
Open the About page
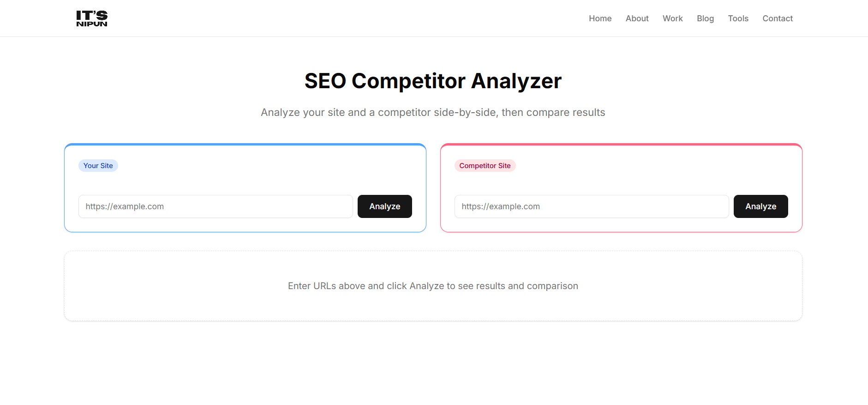click(x=637, y=18)
